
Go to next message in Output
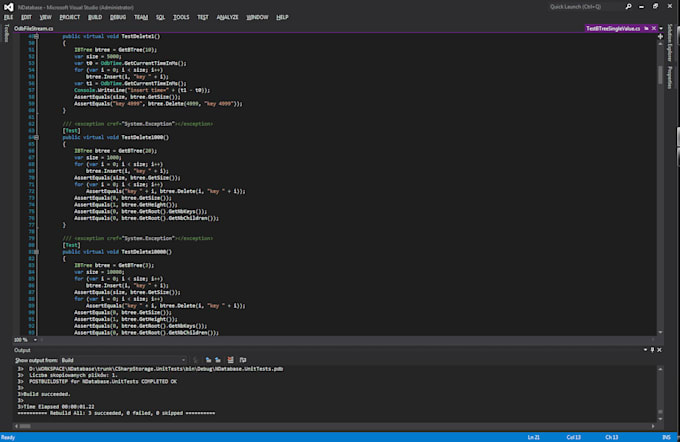coord(218,360)
